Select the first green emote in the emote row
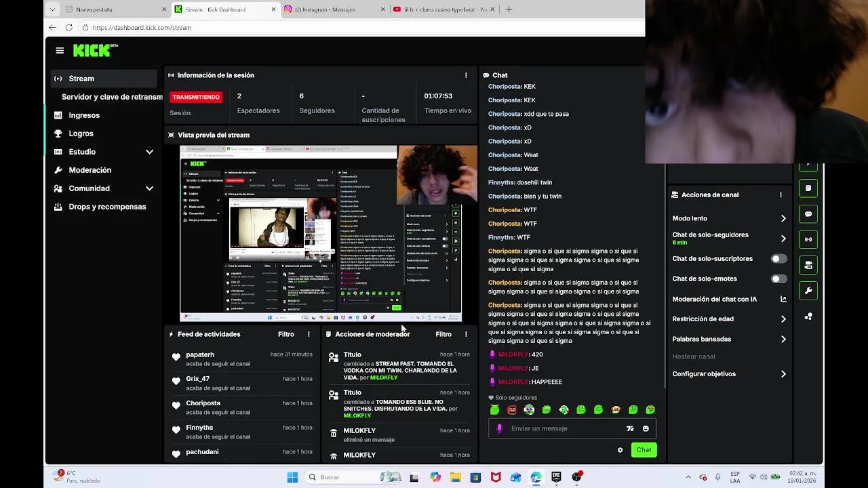This screenshot has width=868, height=488. [494, 410]
